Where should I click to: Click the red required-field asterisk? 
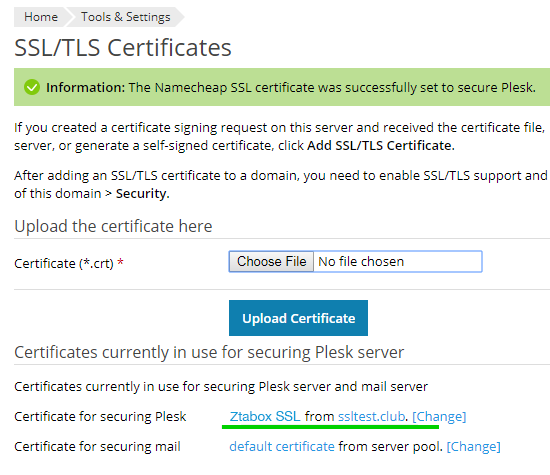120,262
